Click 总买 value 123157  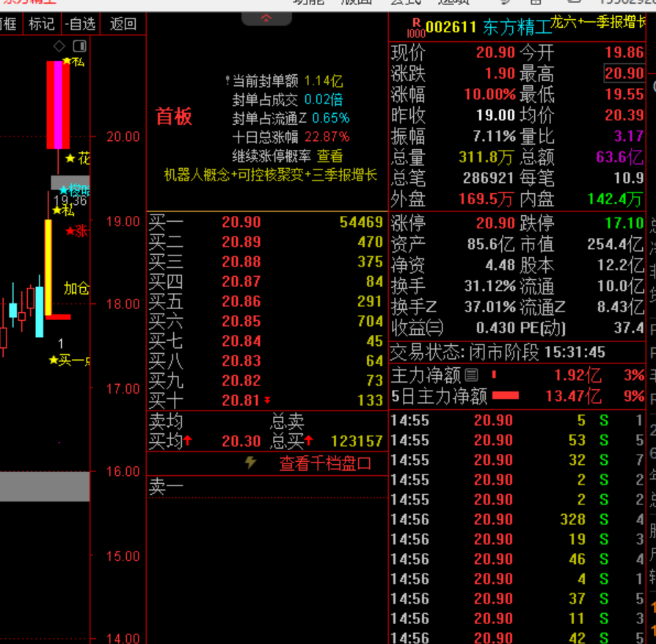point(357,441)
